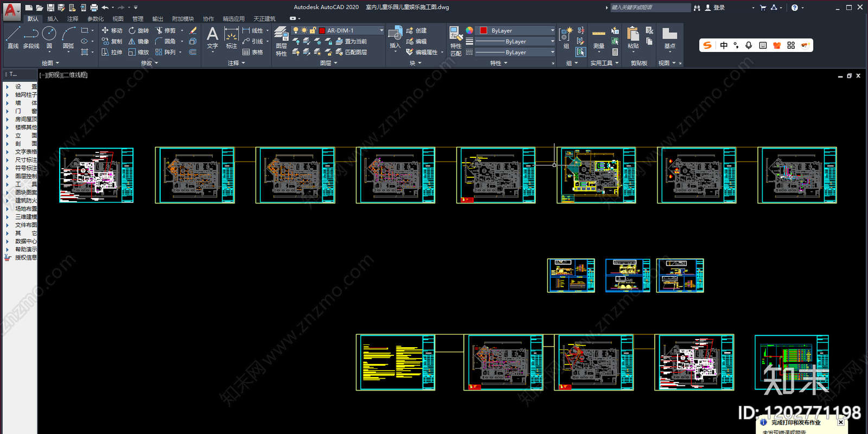Activate the Stretch (拉伸) command

click(x=112, y=52)
